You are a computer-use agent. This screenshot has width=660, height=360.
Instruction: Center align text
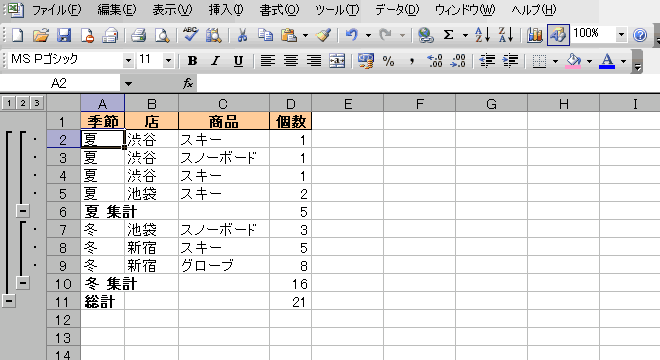291,61
